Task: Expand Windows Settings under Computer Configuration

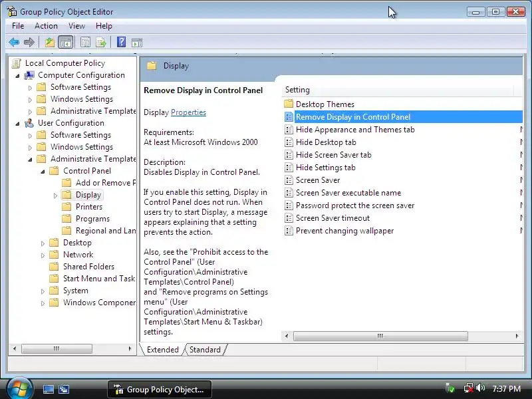Action: coord(30,100)
